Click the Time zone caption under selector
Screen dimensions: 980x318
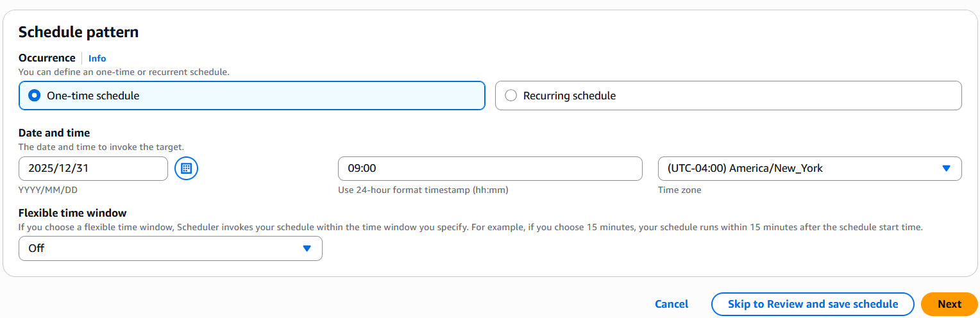[679, 190]
